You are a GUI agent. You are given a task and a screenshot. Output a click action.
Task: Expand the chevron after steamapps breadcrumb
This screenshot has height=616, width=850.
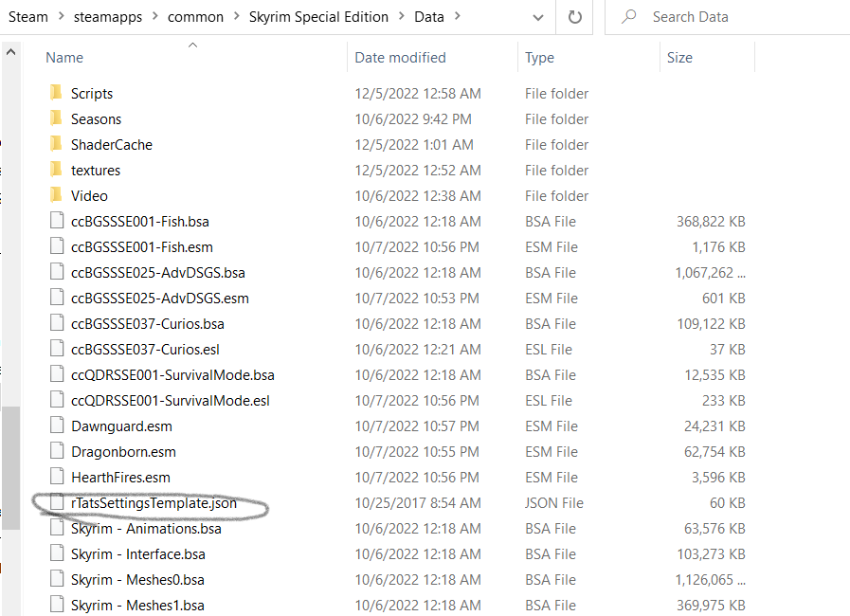[155, 16]
